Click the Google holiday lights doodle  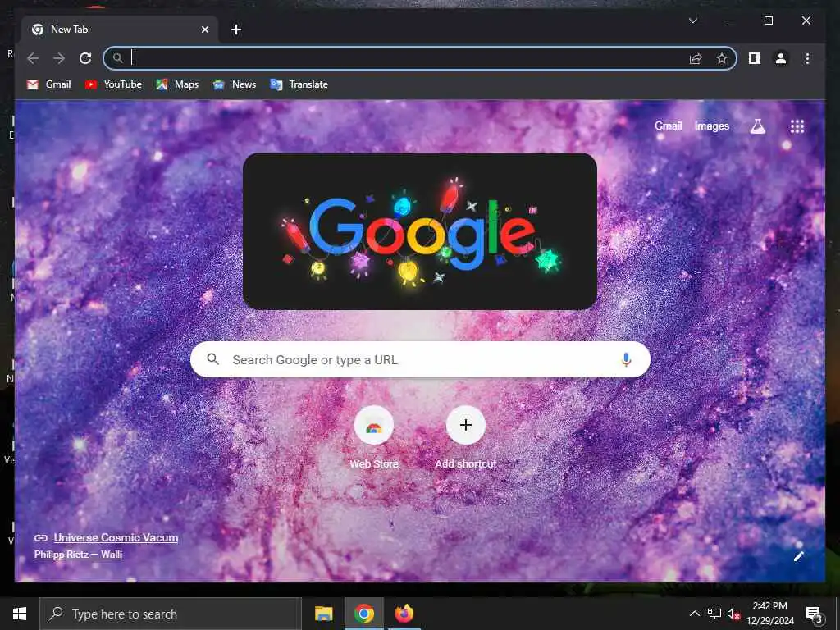[420, 231]
